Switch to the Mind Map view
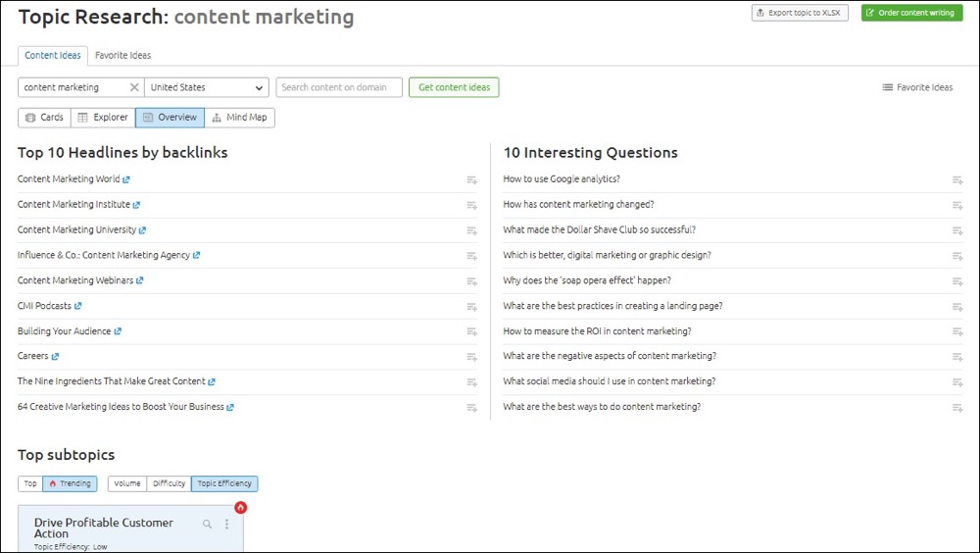The image size is (980, 553). [x=239, y=118]
